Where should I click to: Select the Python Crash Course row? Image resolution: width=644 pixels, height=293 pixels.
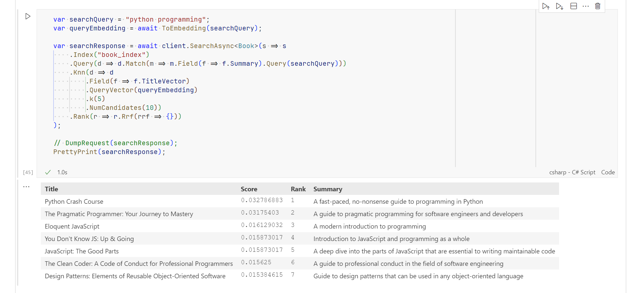click(300, 201)
